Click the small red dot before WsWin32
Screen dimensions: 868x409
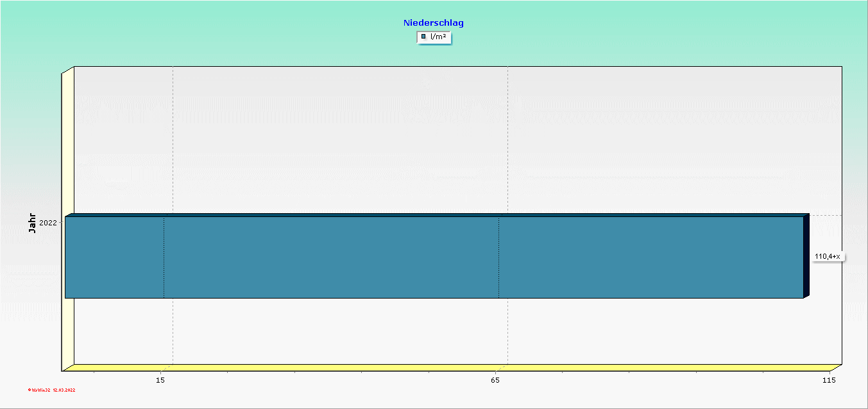30,390
